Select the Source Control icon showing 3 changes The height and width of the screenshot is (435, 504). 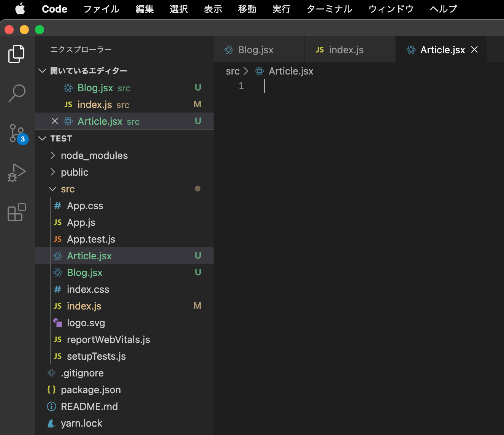click(x=17, y=133)
